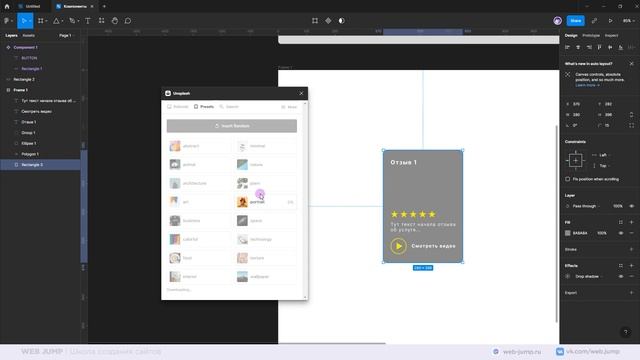Screen dimensions: 640x360
Task: Switch to the Prototype tab
Action: 591,36
